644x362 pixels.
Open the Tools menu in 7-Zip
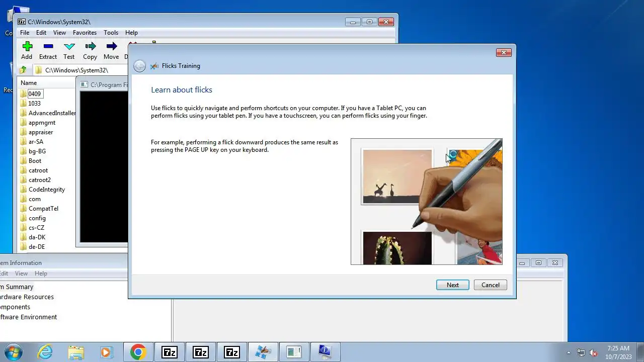[111, 33]
